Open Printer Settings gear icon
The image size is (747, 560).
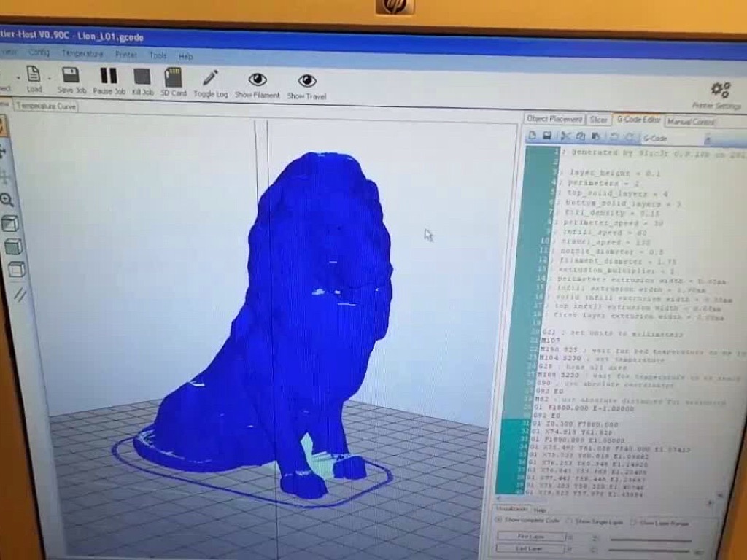coord(720,90)
